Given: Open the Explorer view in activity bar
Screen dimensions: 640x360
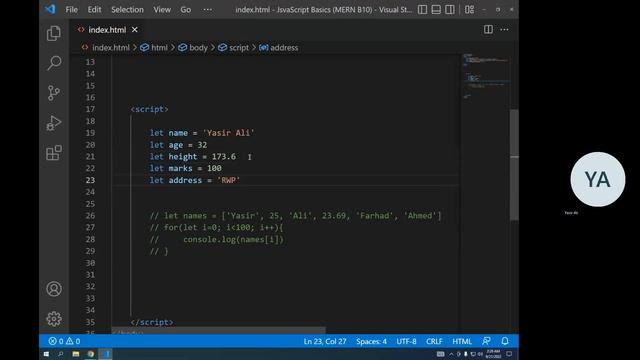Looking at the screenshot, I should coord(54,33).
